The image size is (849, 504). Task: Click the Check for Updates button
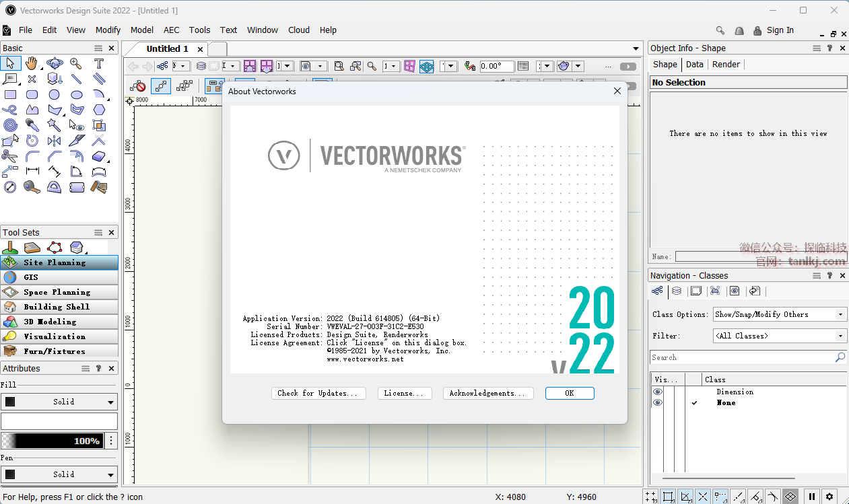[321, 393]
